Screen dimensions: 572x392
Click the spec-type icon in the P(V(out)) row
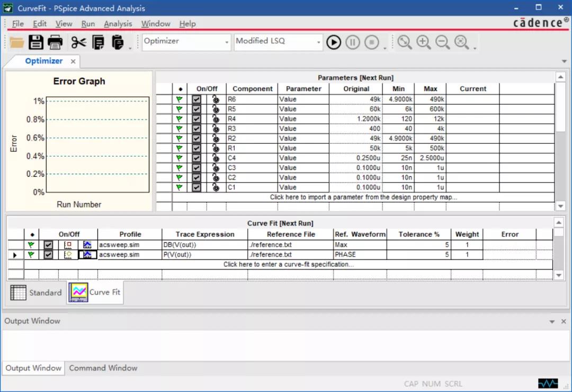click(x=68, y=254)
